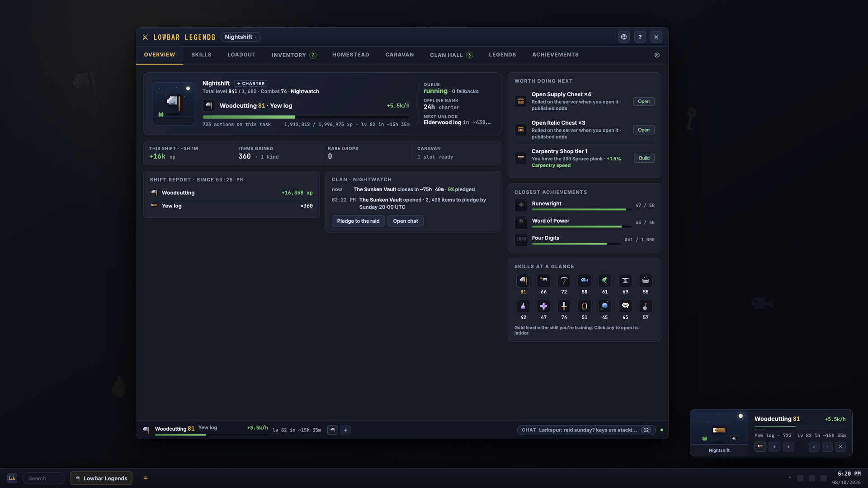This screenshot has width=868, height=488.
Task: Open the blue orb skill at level 45
Action: [604, 306]
